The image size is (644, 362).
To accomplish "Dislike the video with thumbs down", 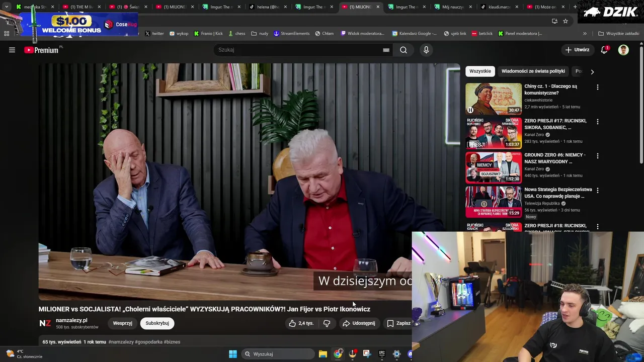I will tap(327, 323).
